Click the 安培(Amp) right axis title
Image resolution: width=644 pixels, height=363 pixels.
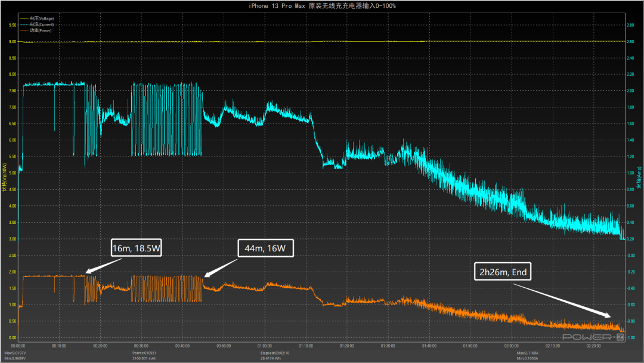point(639,178)
